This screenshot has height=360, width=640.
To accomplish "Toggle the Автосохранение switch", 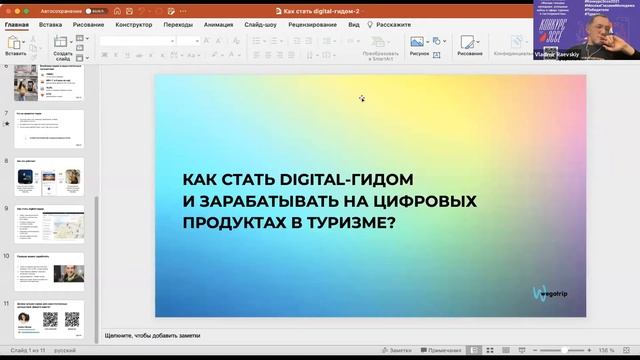I will (x=96, y=11).
